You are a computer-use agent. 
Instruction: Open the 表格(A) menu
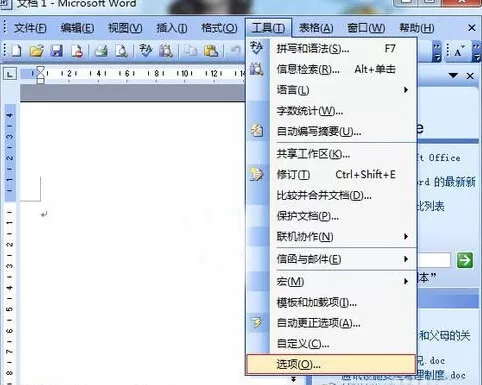(x=316, y=28)
